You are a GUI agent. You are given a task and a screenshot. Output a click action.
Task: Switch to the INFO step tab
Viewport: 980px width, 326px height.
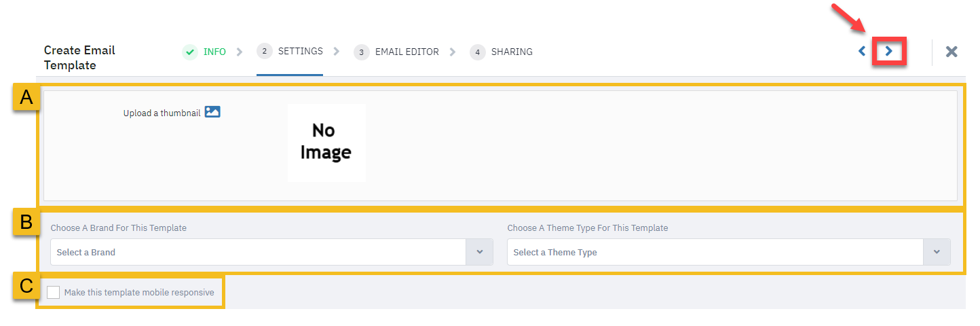[x=214, y=52]
